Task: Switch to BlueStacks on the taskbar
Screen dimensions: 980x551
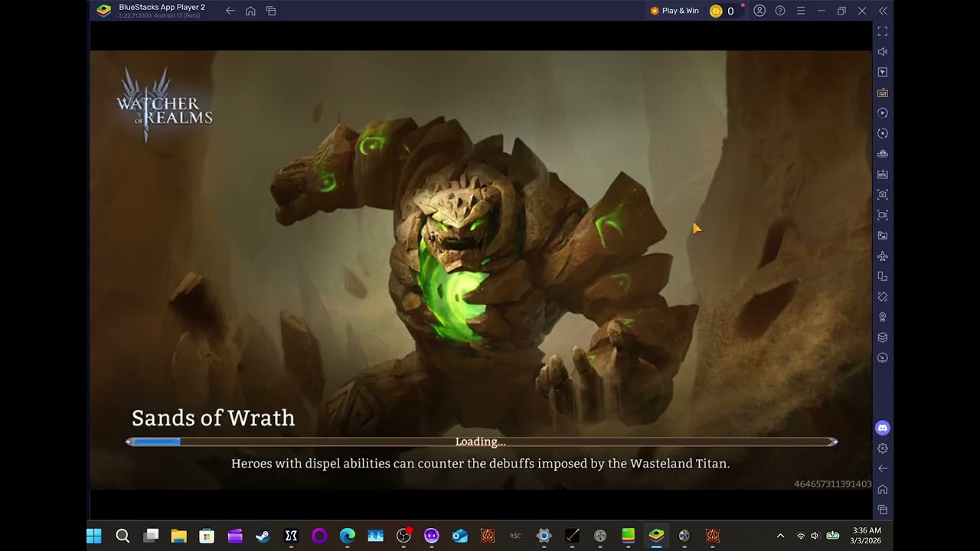Action: click(656, 536)
